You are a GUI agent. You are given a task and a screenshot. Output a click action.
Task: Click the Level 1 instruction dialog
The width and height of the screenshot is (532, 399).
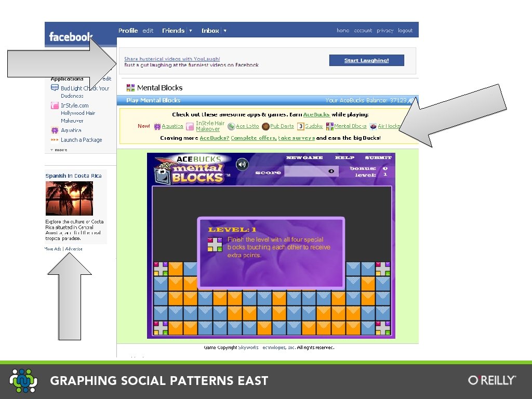tap(271, 254)
